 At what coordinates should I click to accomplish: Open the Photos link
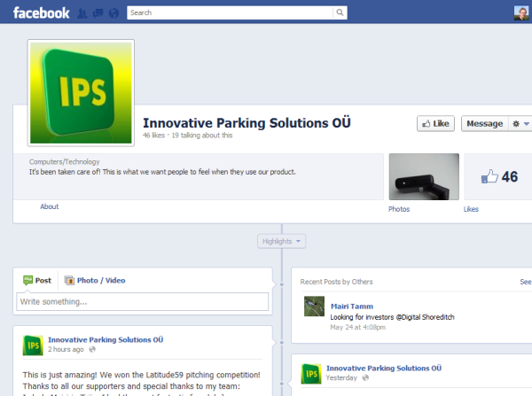pyautogui.click(x=399, y=209)
